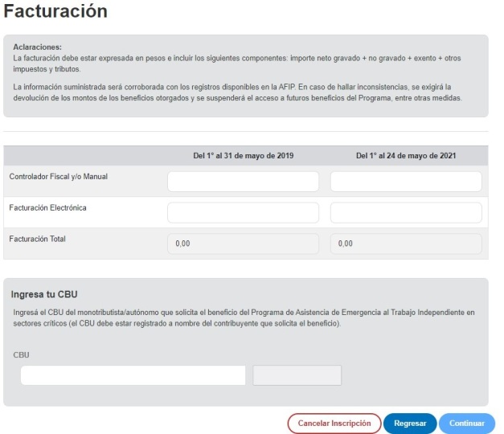Click the Ingresa tu CBU heading
The image size is (504, 434).
coord(44,294)
